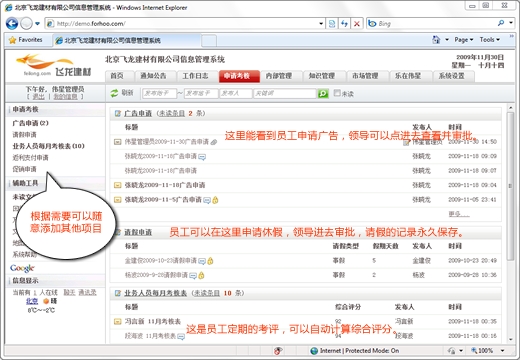Click comment bubble icon on 09:09 row
Image resolution: width=520 pixels, height=360 pixels.
coord(202,157)
